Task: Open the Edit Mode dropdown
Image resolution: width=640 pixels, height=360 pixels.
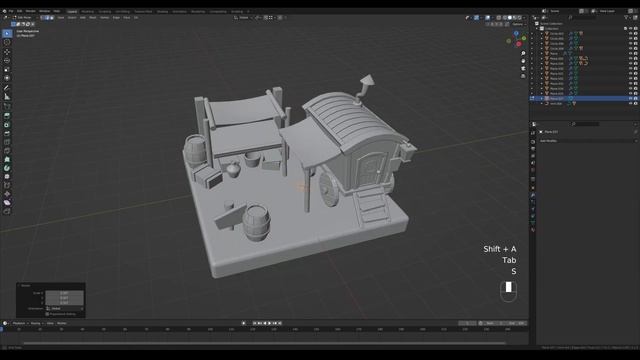Action: pyautogui.click(x=25, y=18)
